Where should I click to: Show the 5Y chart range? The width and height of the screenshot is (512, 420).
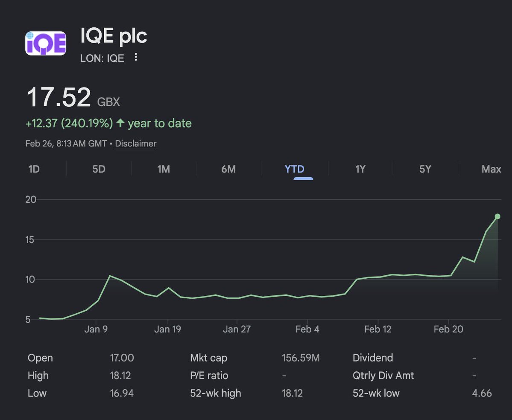[x=425, y=169]
